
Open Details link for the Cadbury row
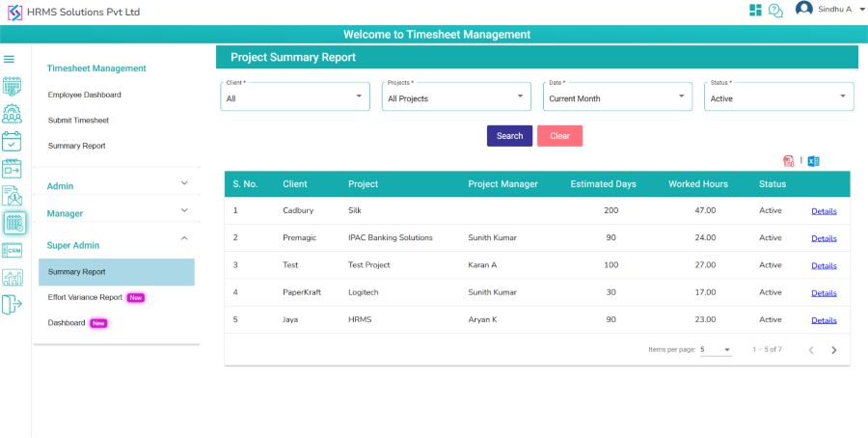pos(824,211)
